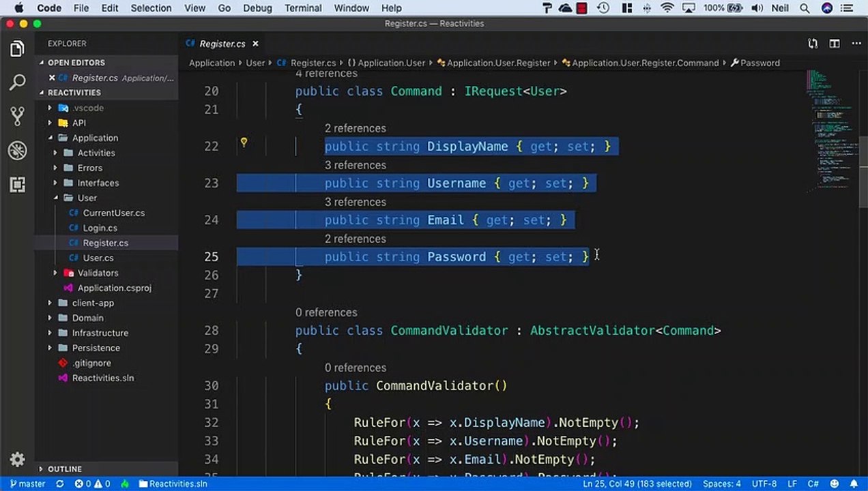Open the Debug menu
This screenshot has height=491, width=868.
tap(257, 8)
